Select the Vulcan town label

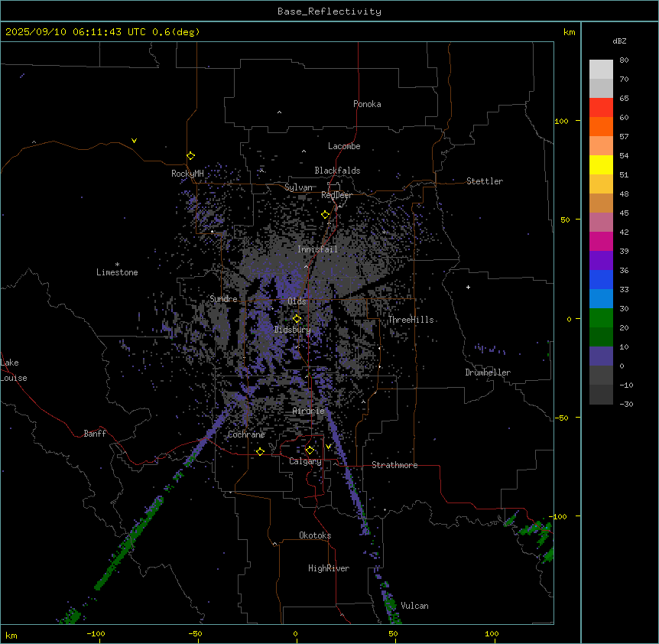(x=414, y=606)
